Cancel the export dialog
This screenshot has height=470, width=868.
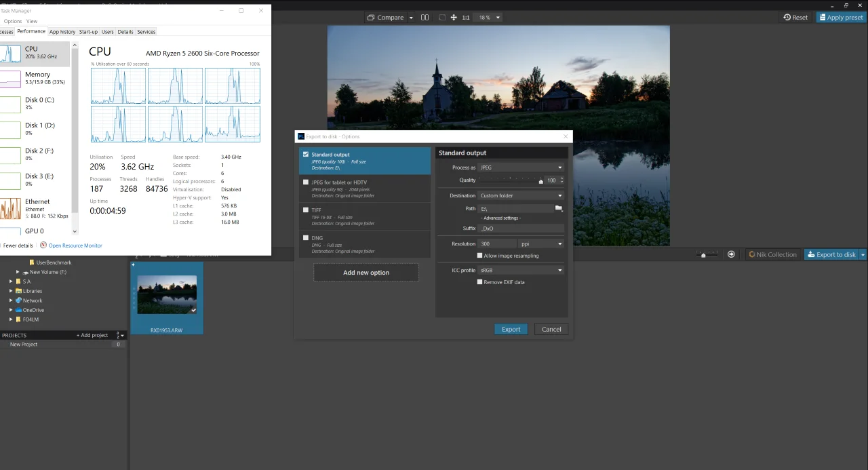[x=551, y=330]
